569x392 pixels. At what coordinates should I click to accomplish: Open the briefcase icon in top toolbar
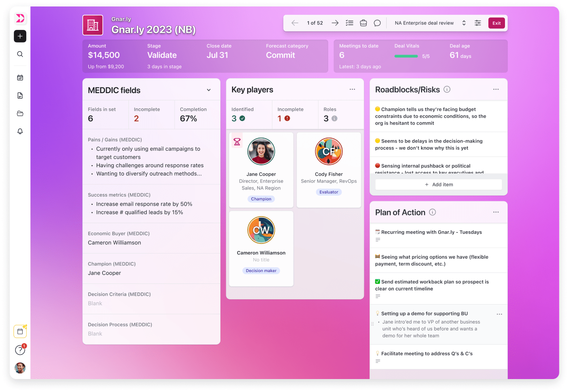coord(364,23)
